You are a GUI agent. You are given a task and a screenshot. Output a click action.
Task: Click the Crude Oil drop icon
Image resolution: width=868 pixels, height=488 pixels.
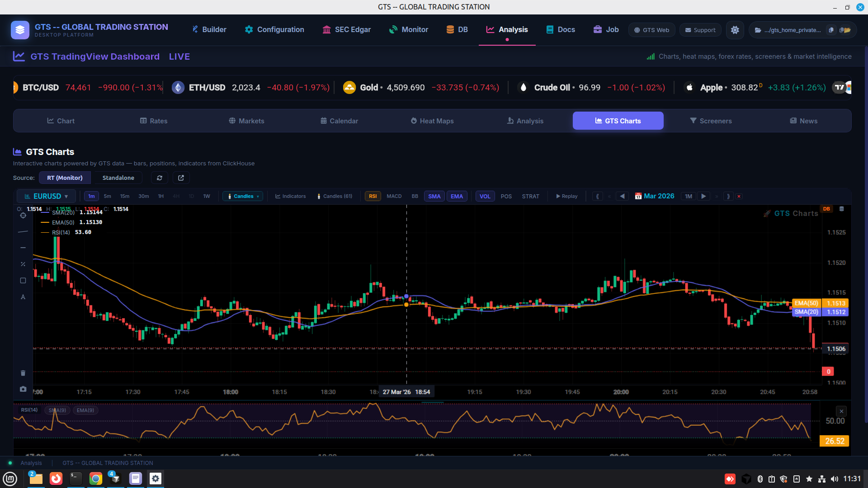(523, 87)
